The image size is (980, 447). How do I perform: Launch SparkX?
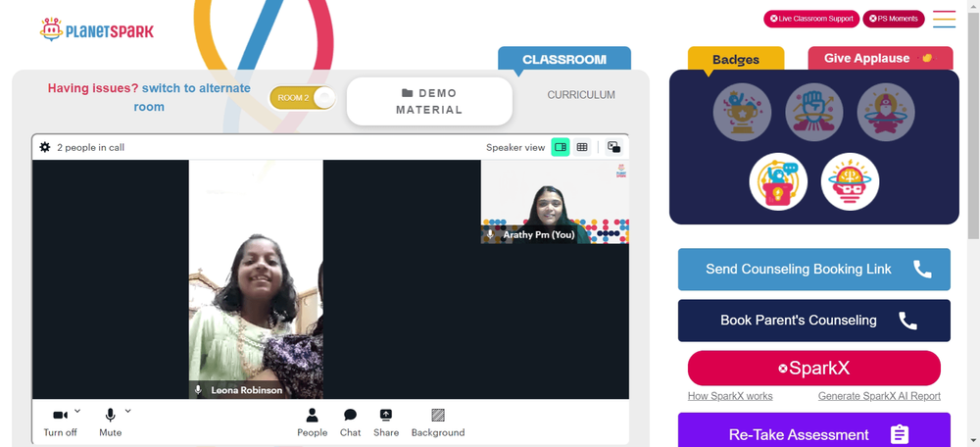point(813,369)
